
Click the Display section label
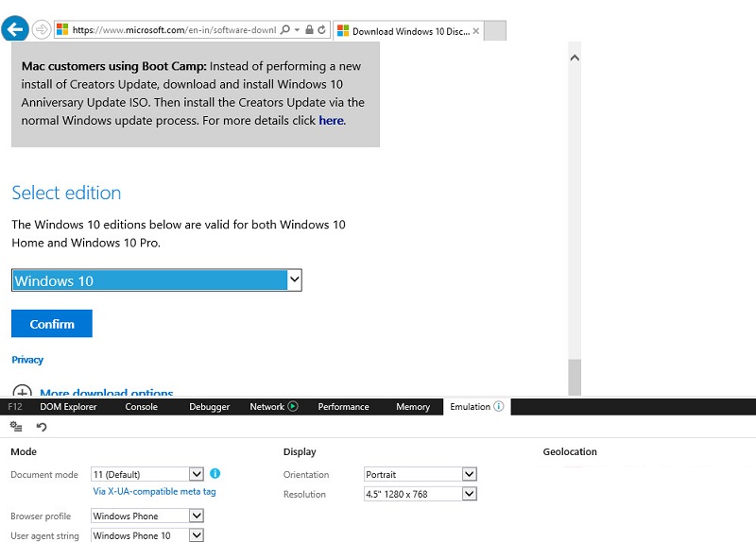(300, 452)
